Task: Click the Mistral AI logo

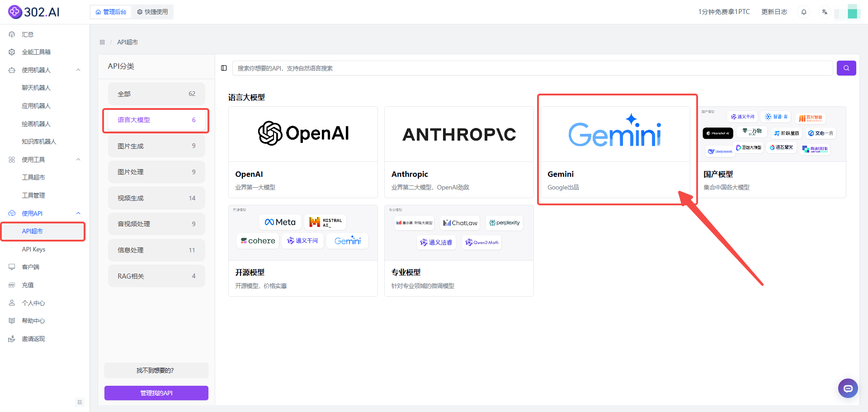Action: (x=325, y=222)
